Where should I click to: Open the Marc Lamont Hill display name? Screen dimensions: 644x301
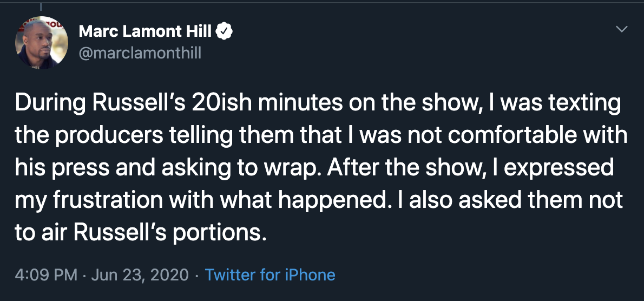[146, 32]
